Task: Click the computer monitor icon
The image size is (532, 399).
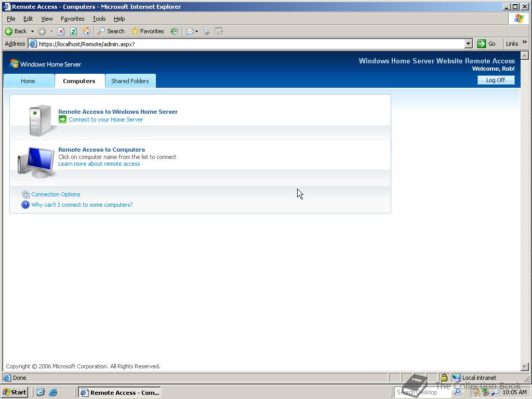Action: point(36,162)
